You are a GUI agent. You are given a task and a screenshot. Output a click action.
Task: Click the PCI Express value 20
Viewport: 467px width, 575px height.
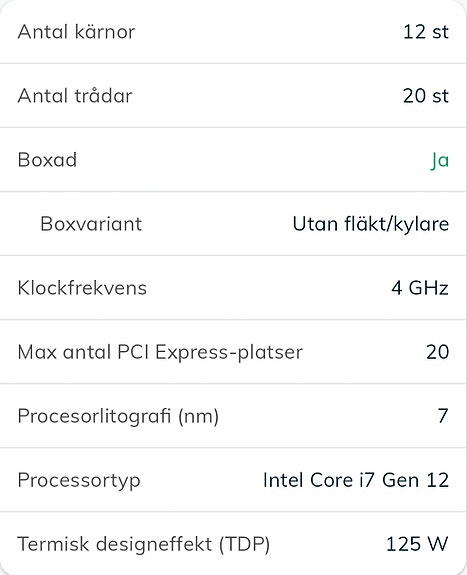click(437, 352)
